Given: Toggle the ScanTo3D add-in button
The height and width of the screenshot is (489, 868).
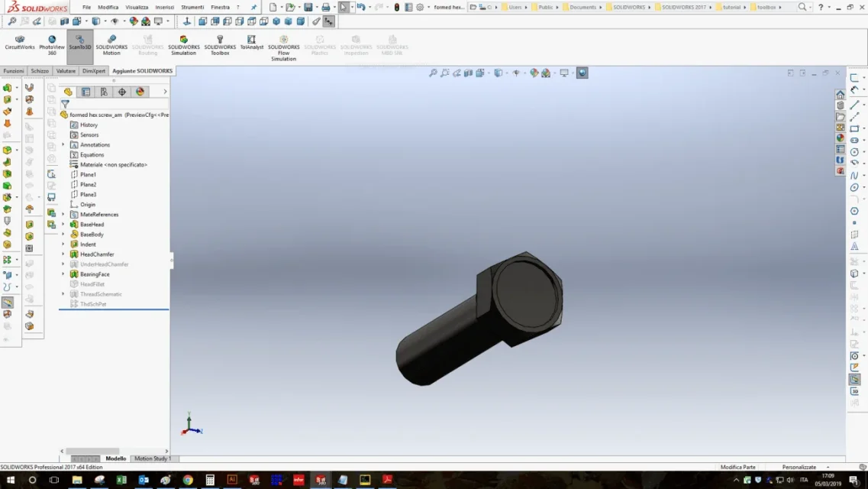Looking at the screenshot, I should pyautogui.click(x=79, y=43).
